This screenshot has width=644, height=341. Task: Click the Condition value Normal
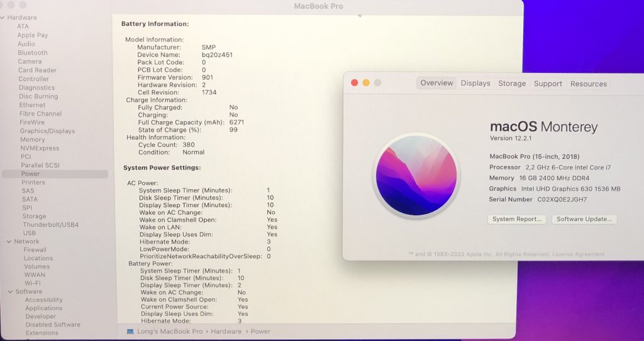194,152
